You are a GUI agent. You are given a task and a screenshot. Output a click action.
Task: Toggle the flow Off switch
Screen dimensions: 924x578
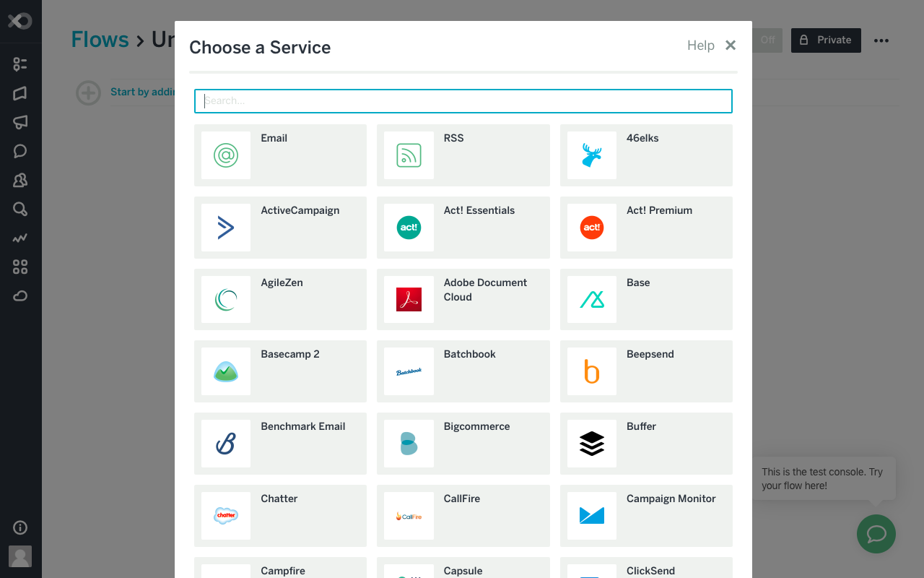point(767,40)
